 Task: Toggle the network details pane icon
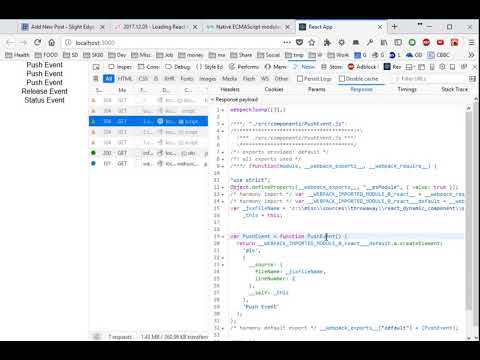point(472,79)
